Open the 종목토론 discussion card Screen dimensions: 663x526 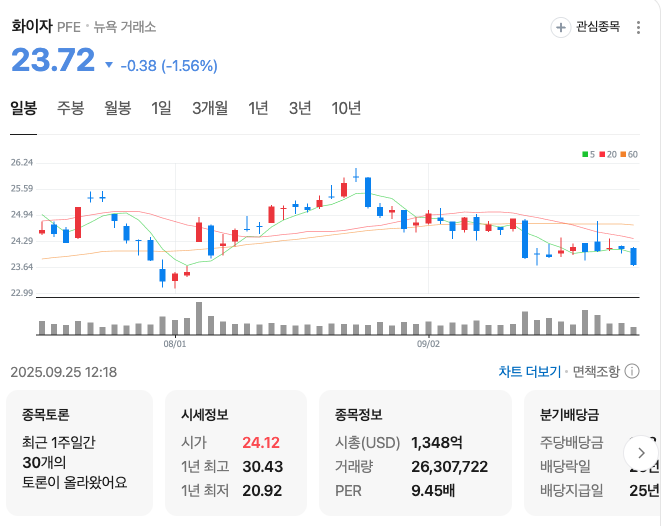coord(79,453)
